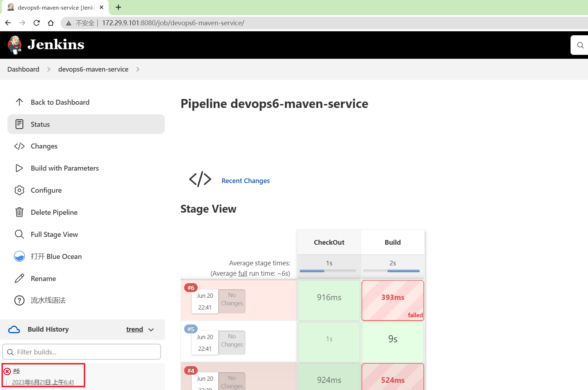Click the Configure gear icon
This screenshot has height=390, width=588.
click(19, 190)
